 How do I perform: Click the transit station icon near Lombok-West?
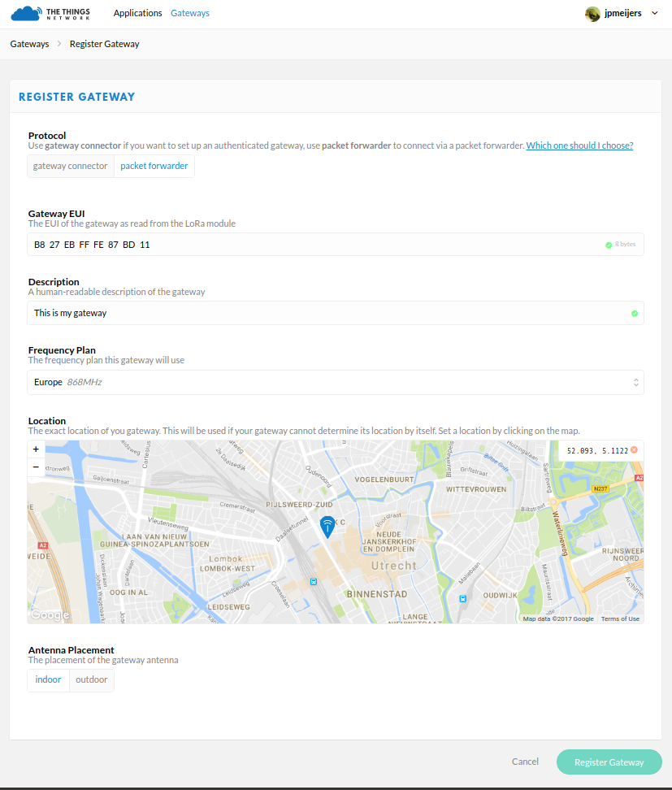tap(314, 581)
